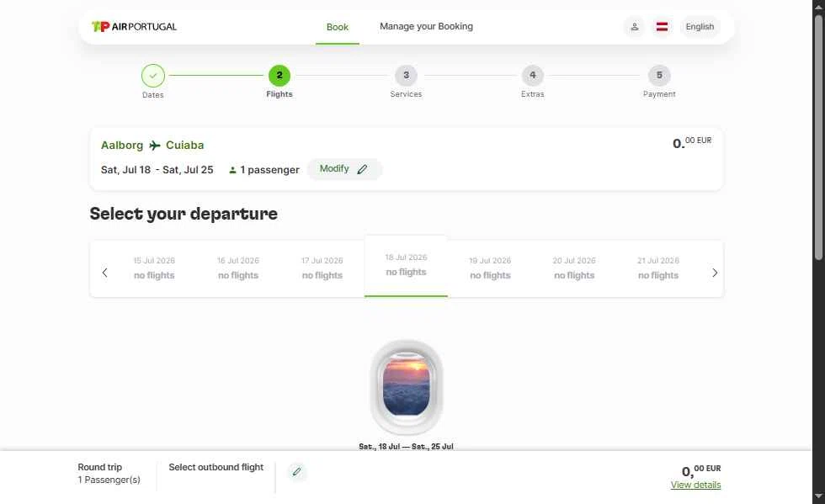825x504 pixels.
Task: Click the TAP Air Portugal logo
Action: (134, 26)
